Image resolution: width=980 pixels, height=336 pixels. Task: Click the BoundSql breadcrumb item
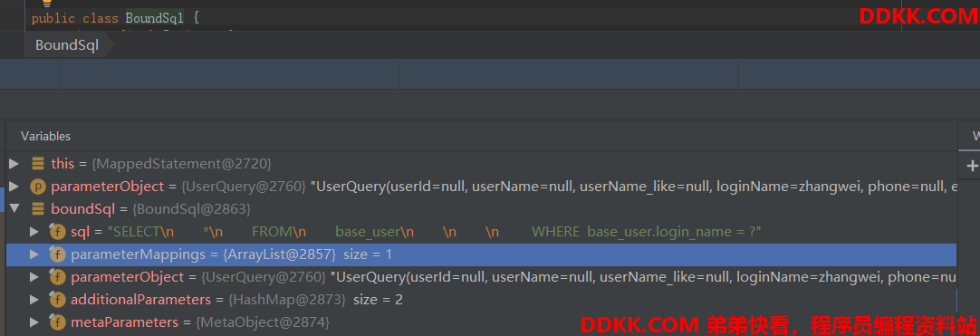coord(67,45)
